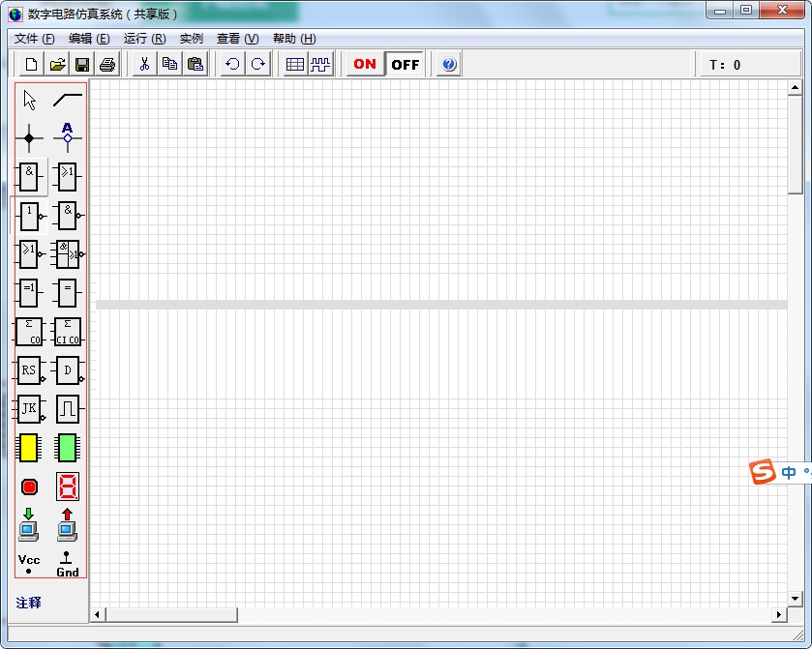
Task: Select the arrow pointer tool
Action: pyautogui.click(x=29, y=100)
